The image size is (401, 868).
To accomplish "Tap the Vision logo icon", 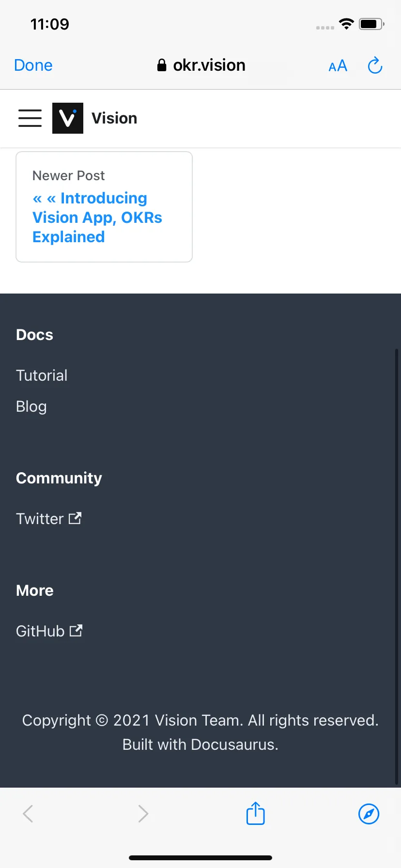I will click(68, 118).
